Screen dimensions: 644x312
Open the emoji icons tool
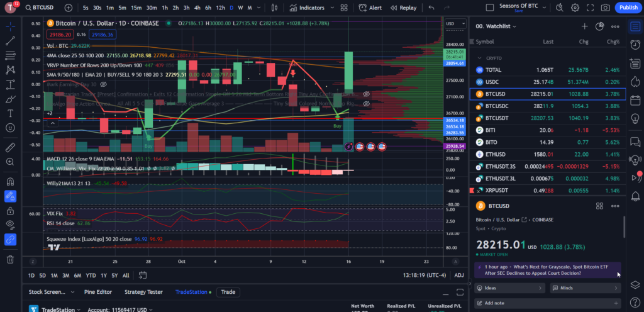click(x=11, y=128)
